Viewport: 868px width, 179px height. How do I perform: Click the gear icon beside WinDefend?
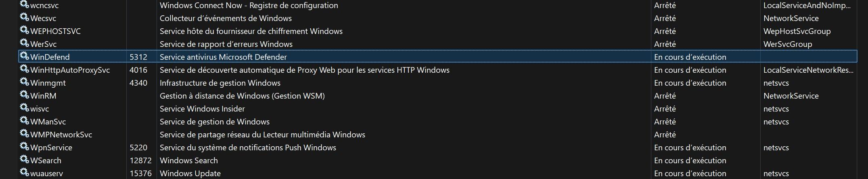pyautogui.click(x=25, y=56)
